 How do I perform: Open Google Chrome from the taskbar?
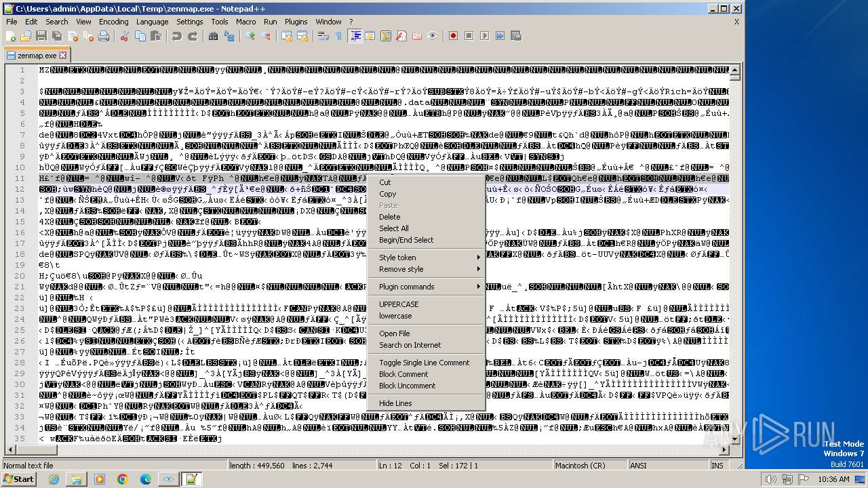coord(122,479)
